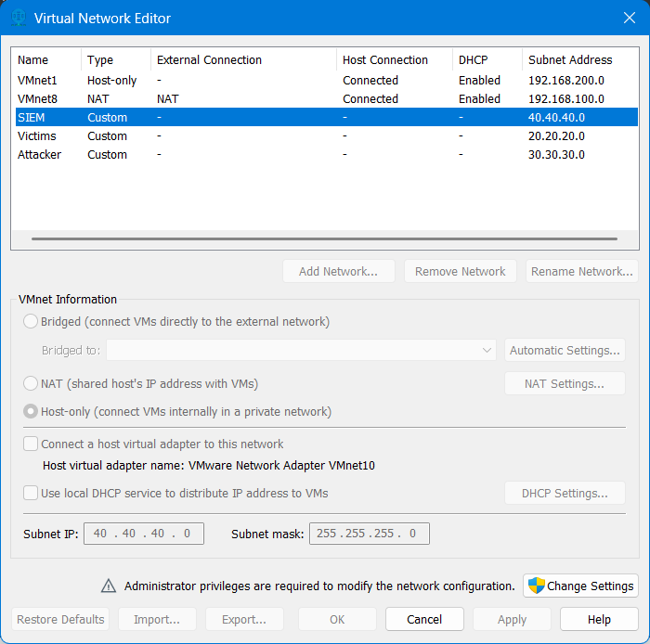650x644 pixels.
Task: Click the shield icon on Change Settings
Action: point(536,586)
